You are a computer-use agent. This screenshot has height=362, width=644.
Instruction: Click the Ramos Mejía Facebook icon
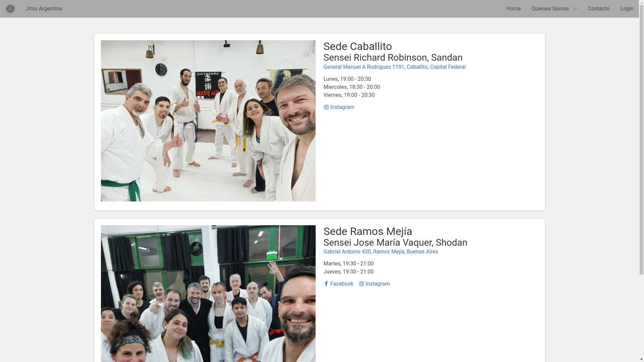pos(326,284)
